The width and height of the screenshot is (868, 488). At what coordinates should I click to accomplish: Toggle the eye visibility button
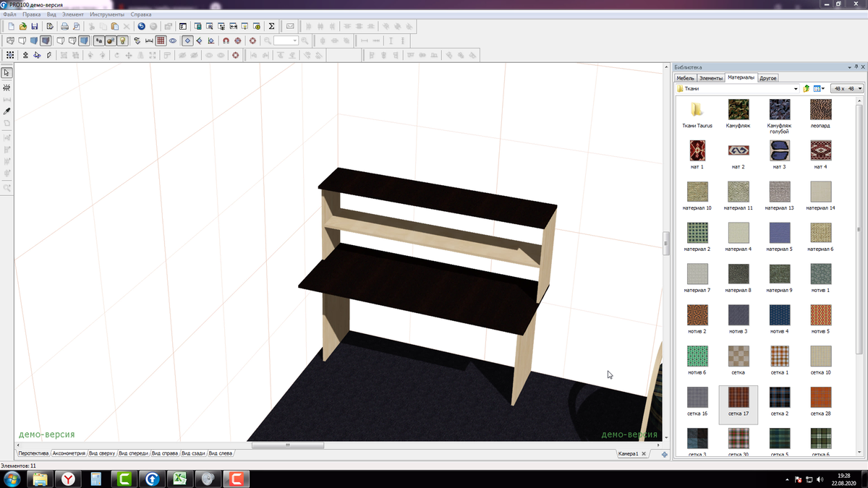173,40
